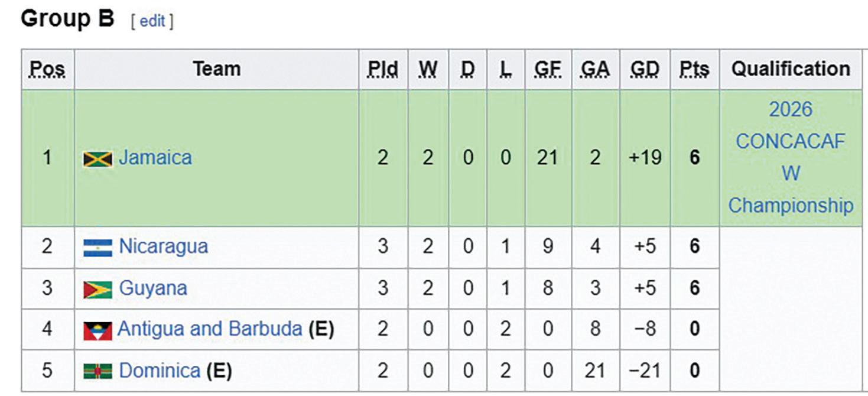Click the Pos column header
This screenshot has width=868, height=396.
tap(47, 69)
